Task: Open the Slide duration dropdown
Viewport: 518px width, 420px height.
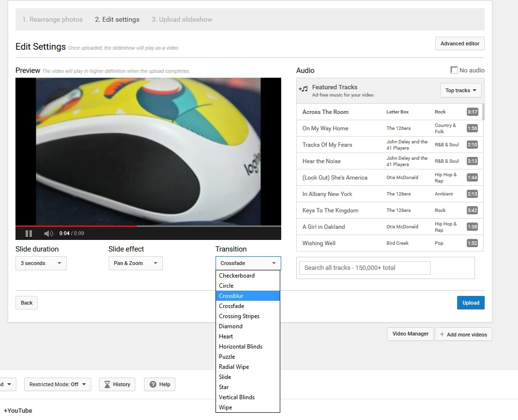Action: pyautogui.click(x=41, y=263)
